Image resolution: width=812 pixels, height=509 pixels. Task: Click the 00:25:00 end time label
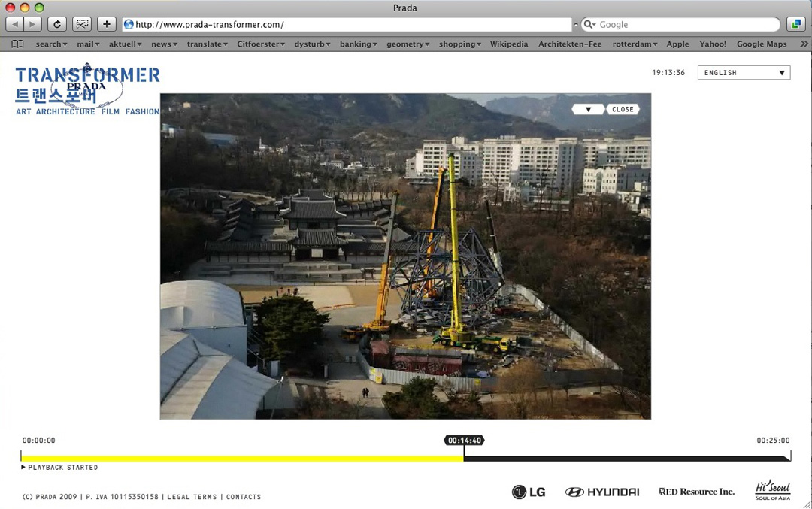773,440
